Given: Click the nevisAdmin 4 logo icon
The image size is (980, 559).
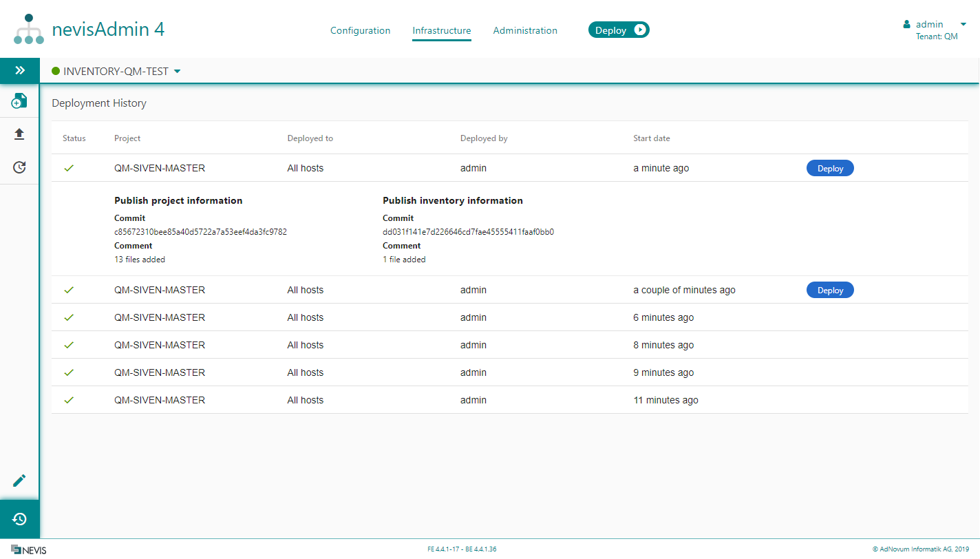Looking at the screenshot, I should 29,29.
